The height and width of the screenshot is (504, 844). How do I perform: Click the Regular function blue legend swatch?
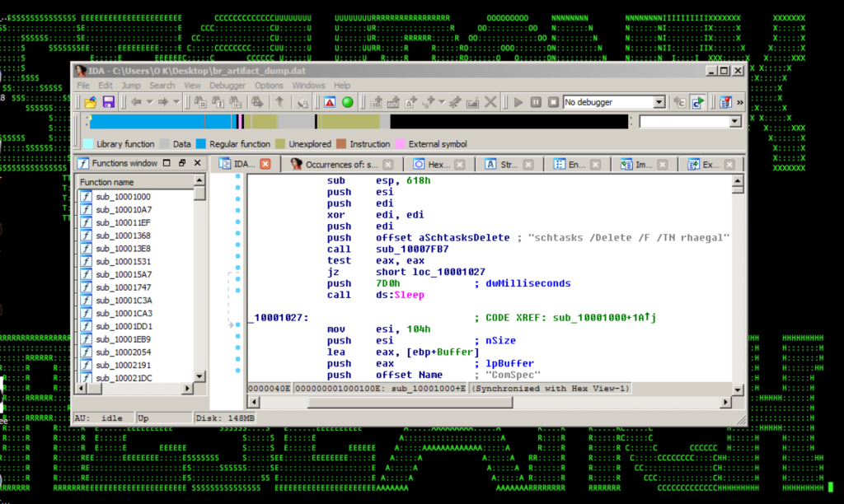200,144
